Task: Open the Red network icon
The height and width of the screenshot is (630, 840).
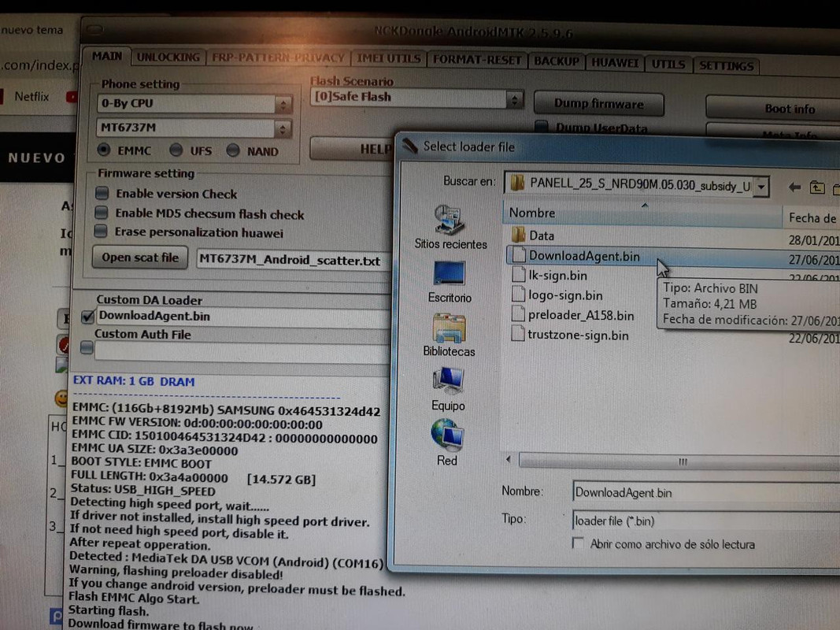Action: coord(447,435)
